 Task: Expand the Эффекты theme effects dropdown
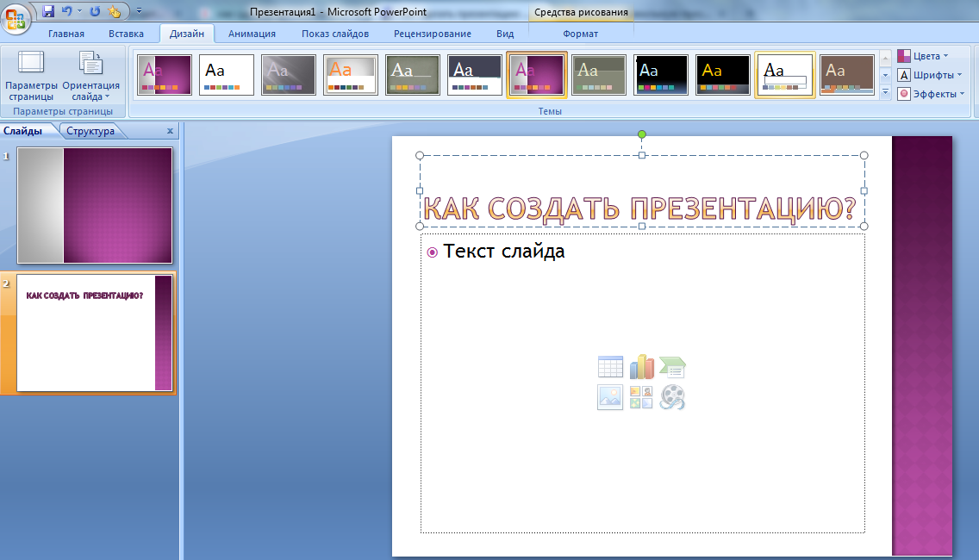(931, 94)
